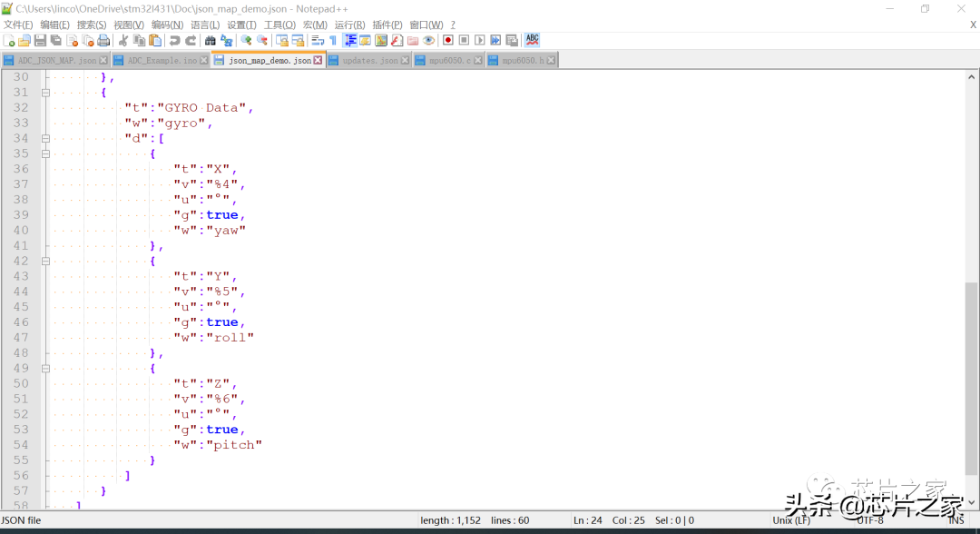Toggle the indent guide toolbar button
Viewport: 980px width, 534px height.
[x=350, y=41]
